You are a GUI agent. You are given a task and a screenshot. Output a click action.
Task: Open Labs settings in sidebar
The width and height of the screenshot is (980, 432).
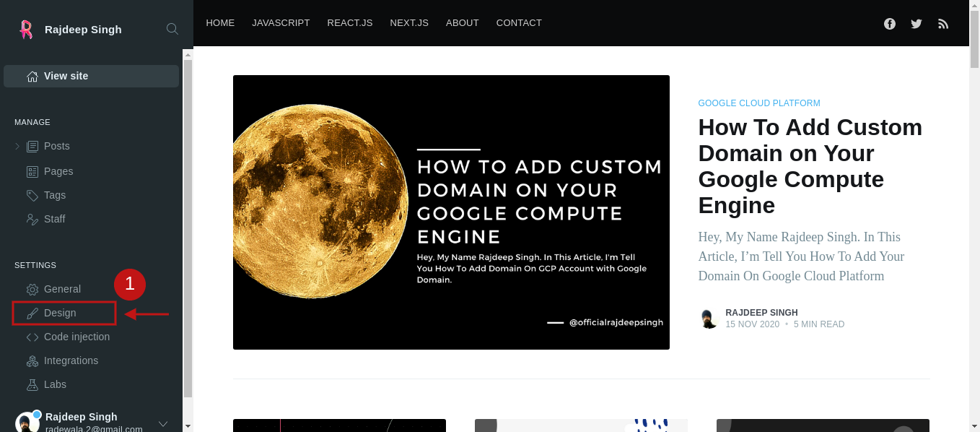tap(55, 384)
